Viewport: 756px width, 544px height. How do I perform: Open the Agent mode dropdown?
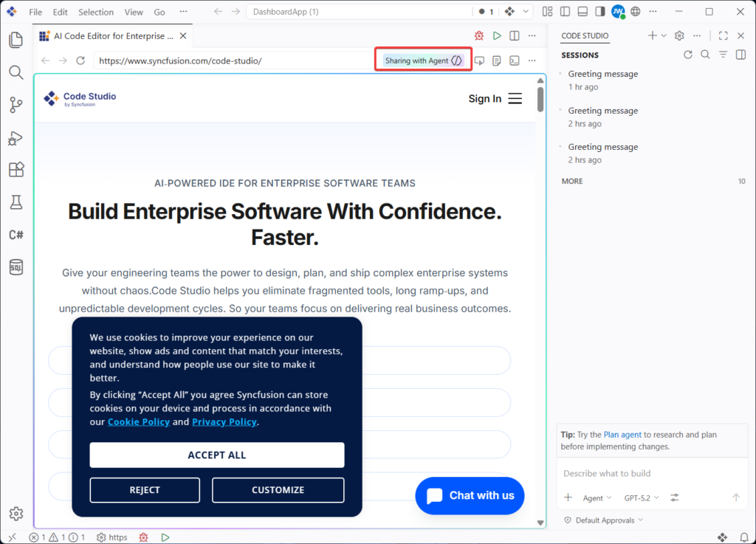tap(597, 497)
